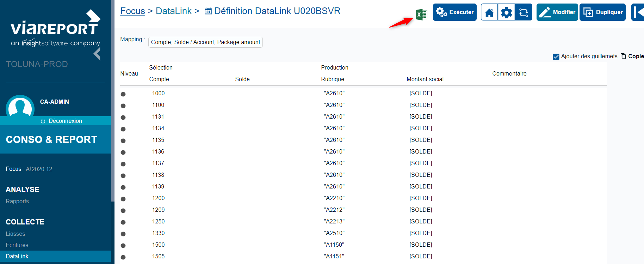The image size is (644, 264).
Task: Click [SOLDE] in the 1250 row
Action: (421, 221)
